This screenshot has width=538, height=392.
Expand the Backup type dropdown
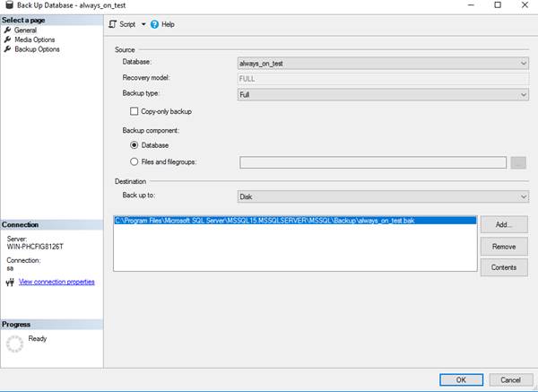523,94
